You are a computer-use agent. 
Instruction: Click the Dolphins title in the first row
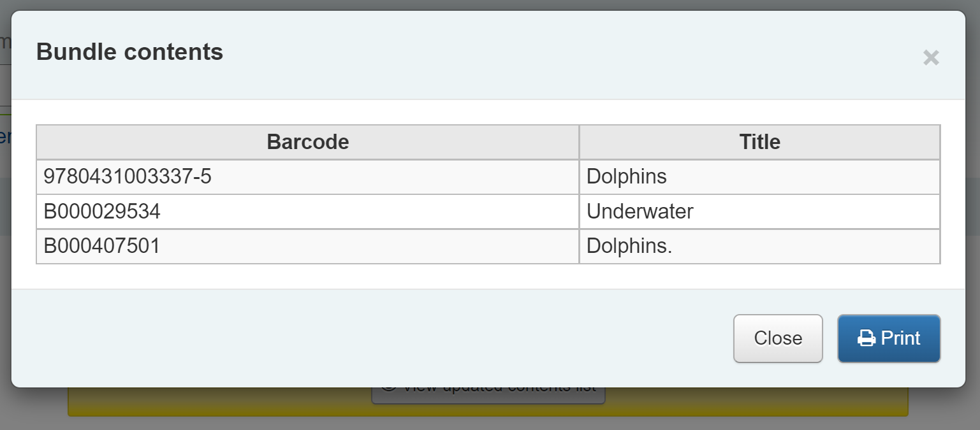(x=627, y=176)
